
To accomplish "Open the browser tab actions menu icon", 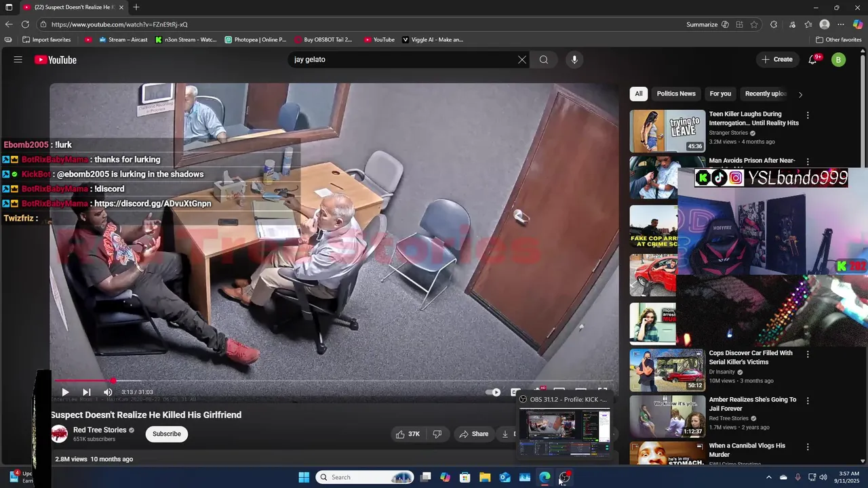I will (x=8, y=7).
